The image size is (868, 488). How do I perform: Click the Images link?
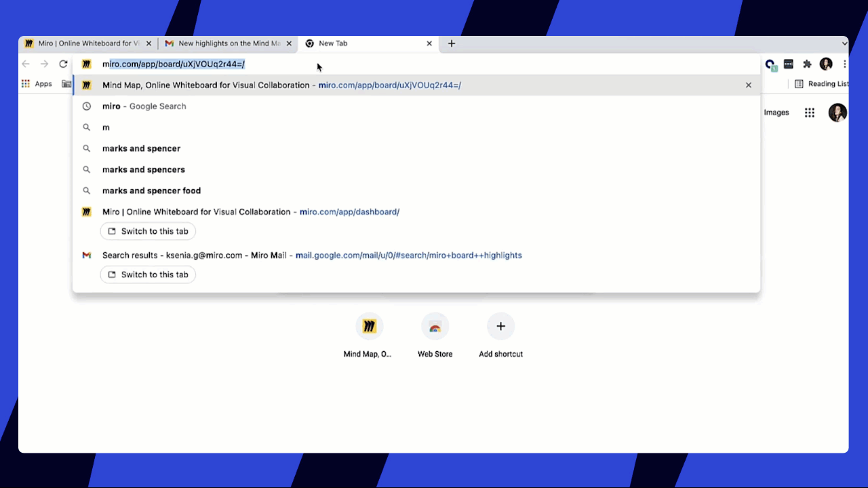pos(776,113)
